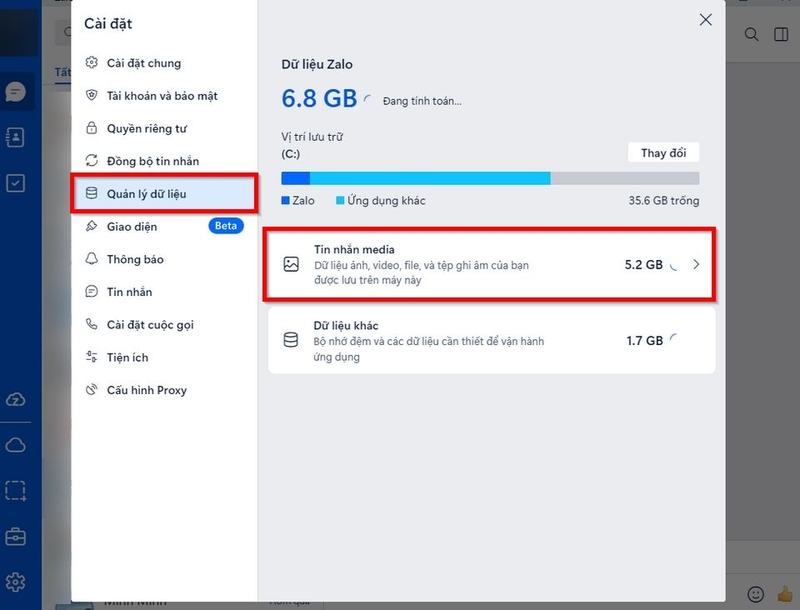Click the Cài đặt dialog title
This screenshot has height=610, width=800.
coord(108,23)
